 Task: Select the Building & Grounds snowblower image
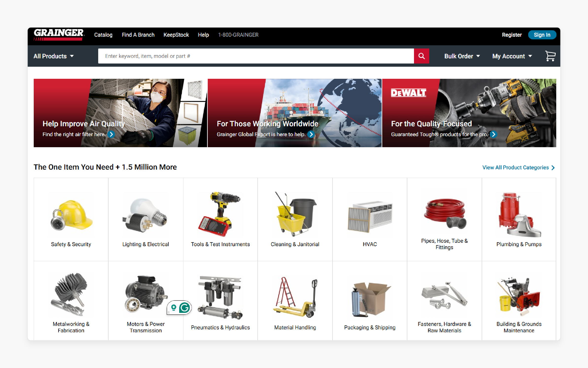[x=519, y=297]
